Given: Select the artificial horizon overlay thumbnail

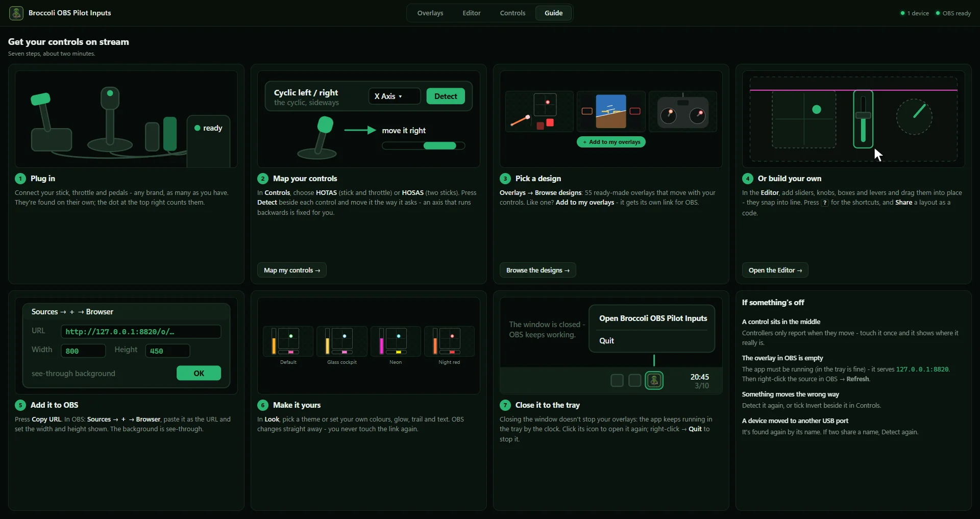Looking at the screenshot, I should (611, 111).
